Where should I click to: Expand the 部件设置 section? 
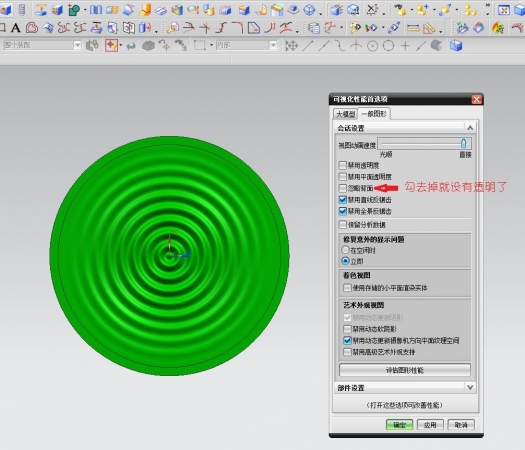(x=470, y=387)
